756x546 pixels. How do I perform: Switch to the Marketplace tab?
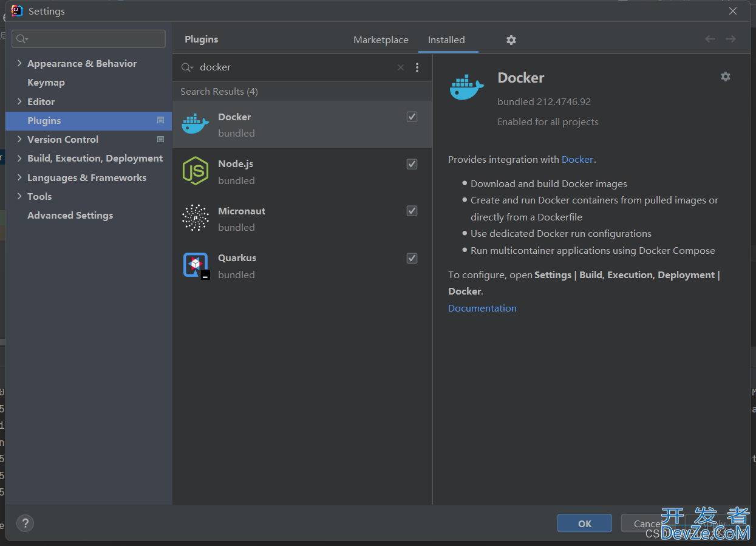[381, 39]
